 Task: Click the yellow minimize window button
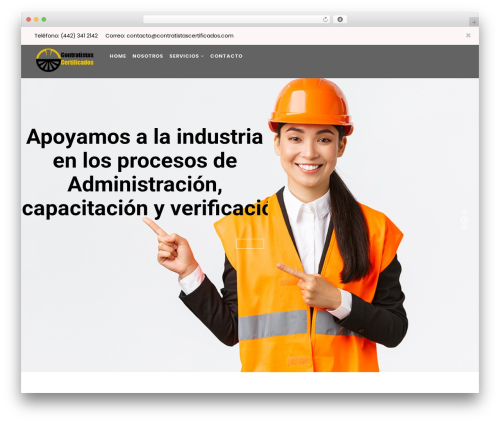tap(36, 20)
